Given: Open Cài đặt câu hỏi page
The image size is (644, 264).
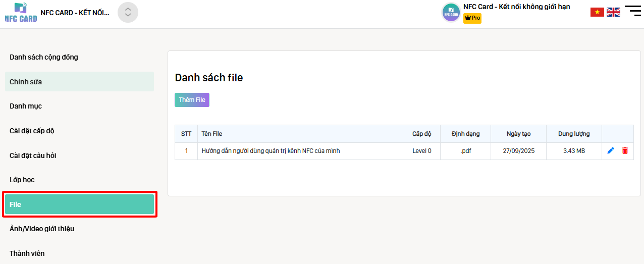Looking at the screenshot, I should click(33, 155).
